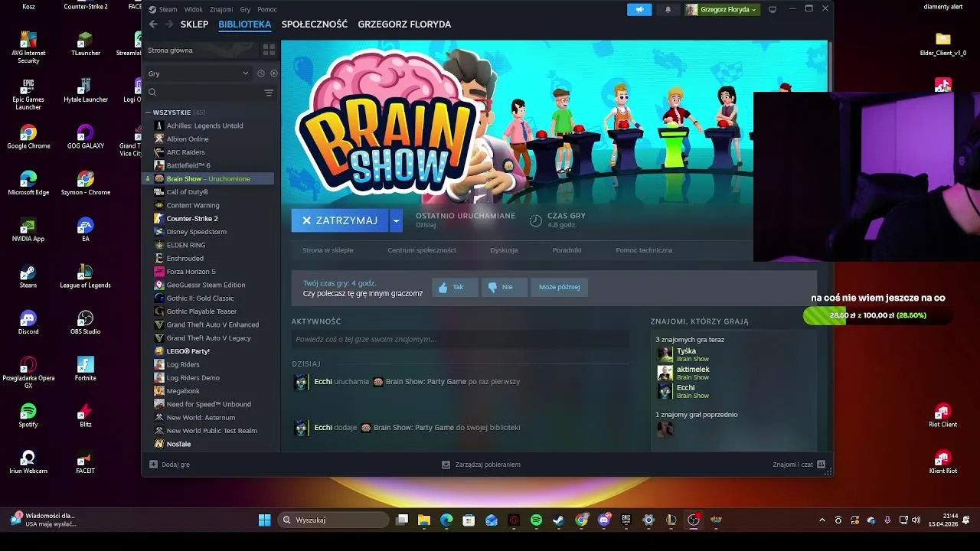Select the BIBLIOTEKA tab
This screenshot has height=551, width=980.
[245, 24]
